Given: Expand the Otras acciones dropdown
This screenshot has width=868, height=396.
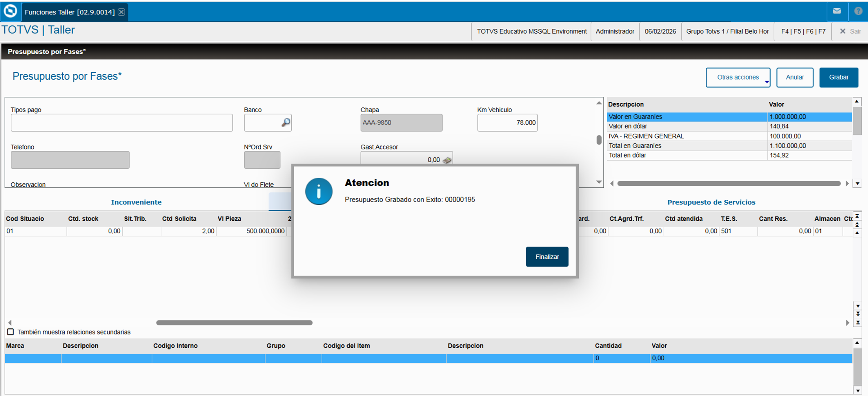Looking at the screenshot, I should (x=738, y=77).
